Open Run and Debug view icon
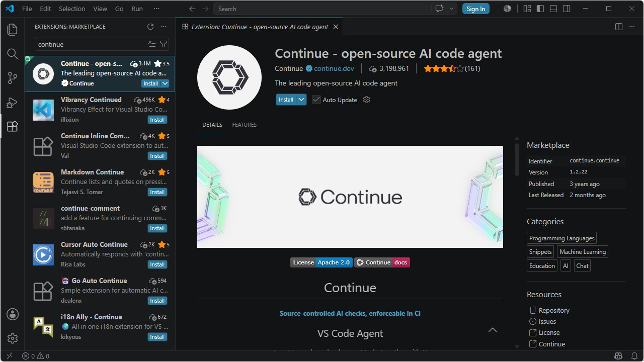Viewport: 644px width, 362px height. 12,103
